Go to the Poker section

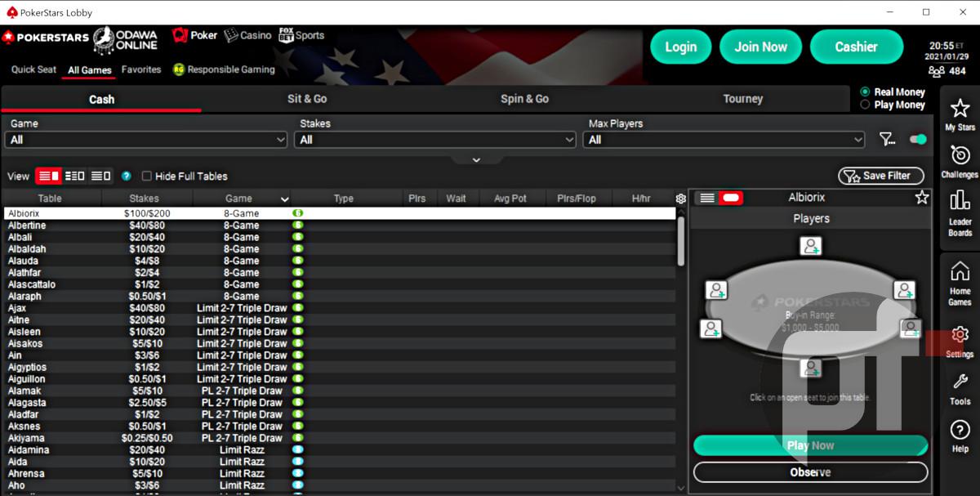pyautogui.click(x=195, y=35)
